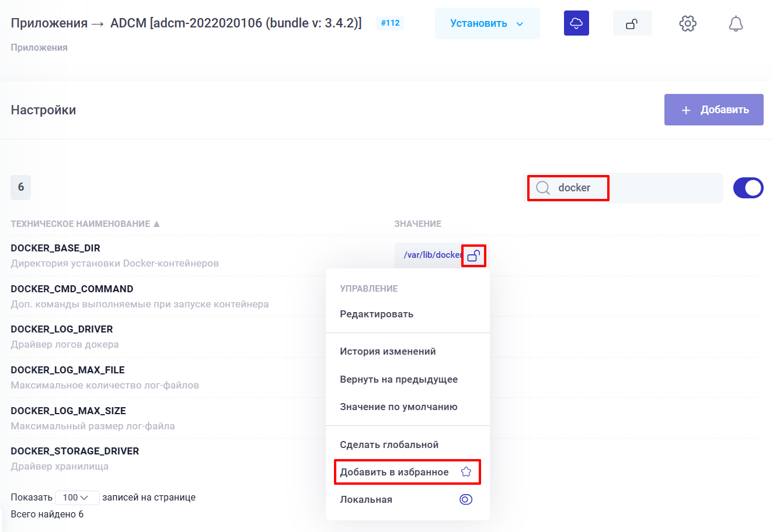Click the Приложения breadcrumb link
The width and height of the screenshot is (773, 532).
tap(39, 48)
